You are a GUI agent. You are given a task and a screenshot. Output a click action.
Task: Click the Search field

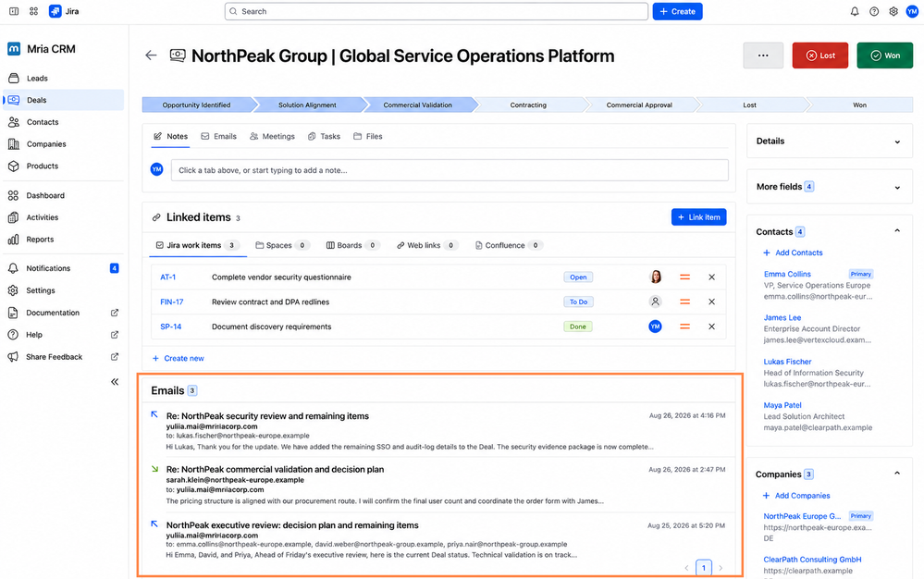(x=436, y=11)
